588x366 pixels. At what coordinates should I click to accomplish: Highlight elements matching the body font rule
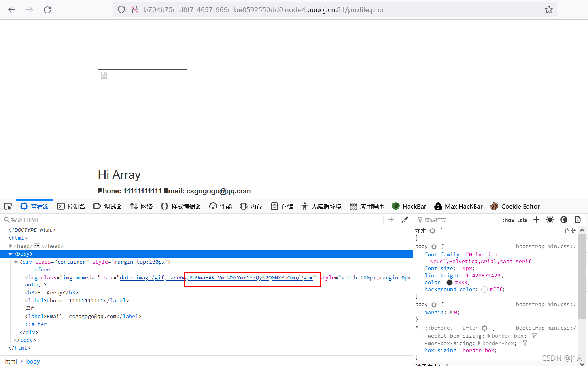tap(434, 247)
